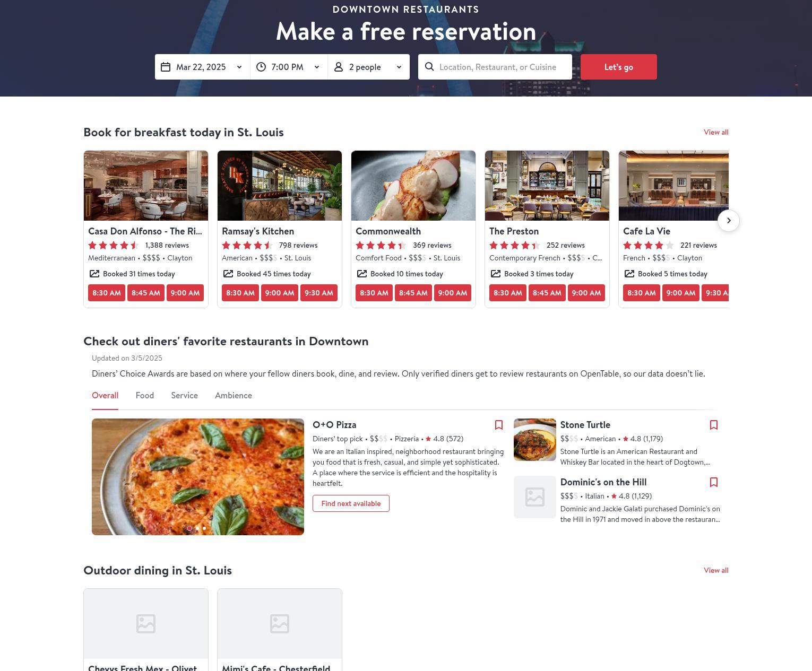Expand the 7:00 PM time dropdown
Viewport: 812px width, 671px height.
289,67
